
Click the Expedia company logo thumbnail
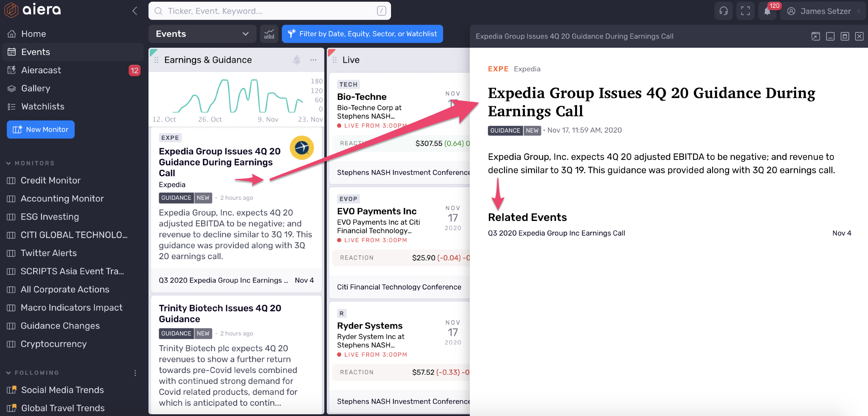tap(302, 148)
